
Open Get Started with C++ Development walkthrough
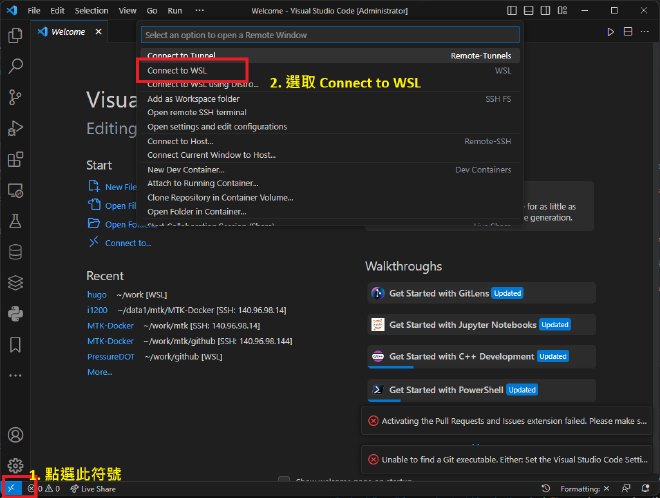pyautogui.click(x=482, y=357)
